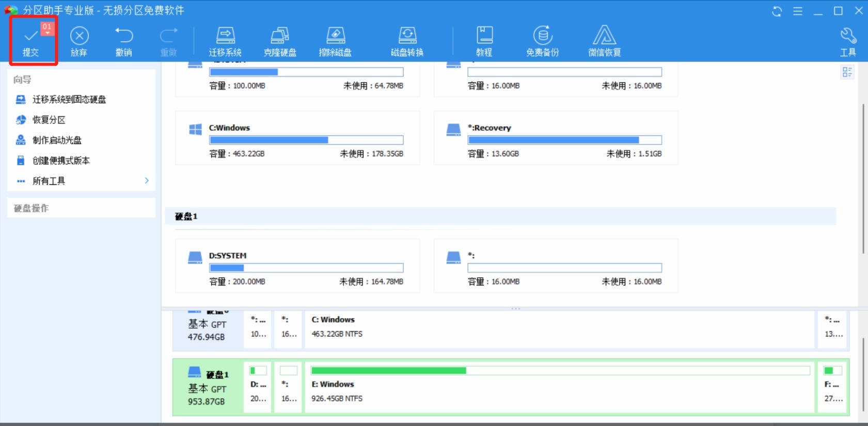Click the 硬盘1 group header in the partition list
The height and width of the screenshot is (426, 868).
pos(500,216)
